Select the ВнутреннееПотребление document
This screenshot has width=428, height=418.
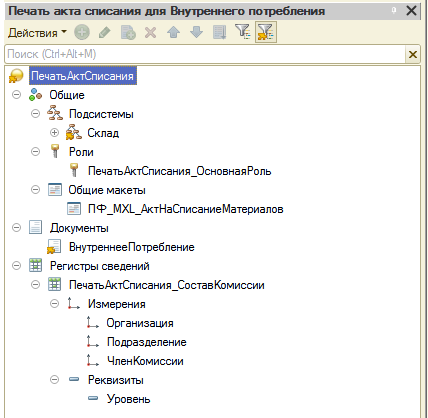(x=132, y=247)
